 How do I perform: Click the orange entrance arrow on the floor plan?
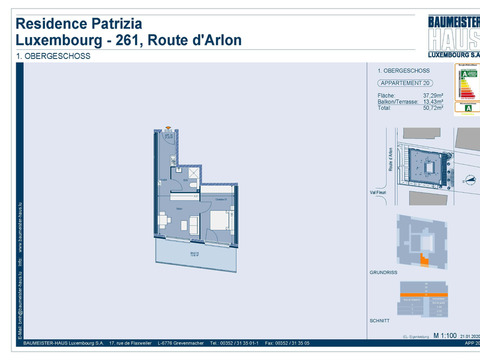click(x=168, y=128)
